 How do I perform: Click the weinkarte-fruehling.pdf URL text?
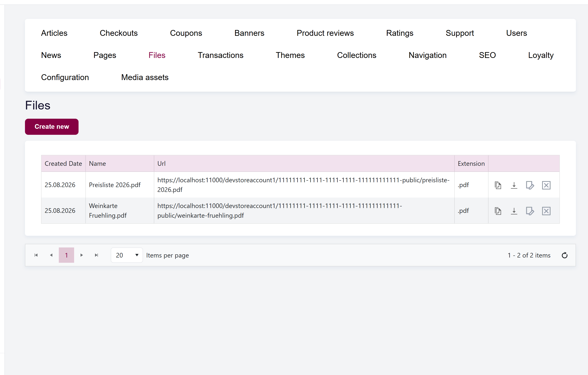point(280,211)
